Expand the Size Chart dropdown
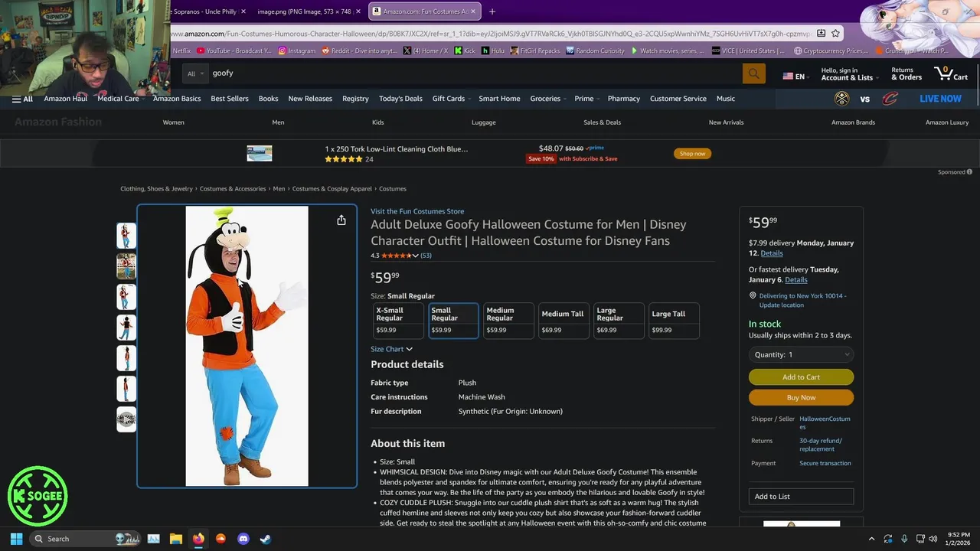980x551 pixels. pyautogui.click(x=391, y=349)
